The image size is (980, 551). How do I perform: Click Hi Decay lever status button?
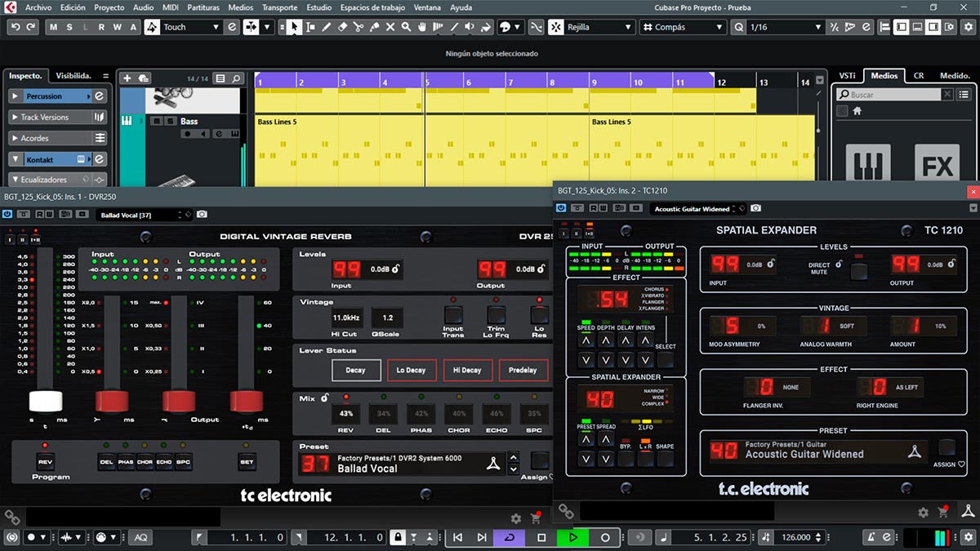point(467,370)
